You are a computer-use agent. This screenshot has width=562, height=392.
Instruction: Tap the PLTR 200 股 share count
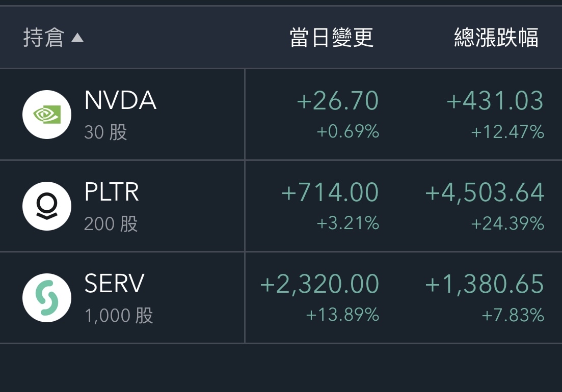coord(111,223)
